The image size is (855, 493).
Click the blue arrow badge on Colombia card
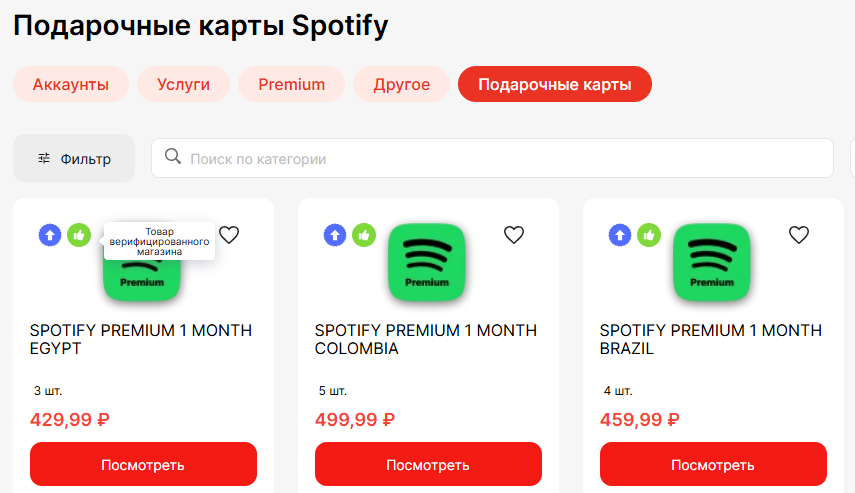pyautogui.click(x=335, y=235)
